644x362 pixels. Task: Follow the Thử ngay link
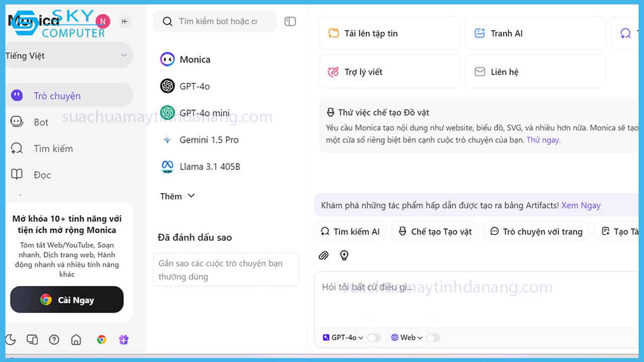click(542, 140)
